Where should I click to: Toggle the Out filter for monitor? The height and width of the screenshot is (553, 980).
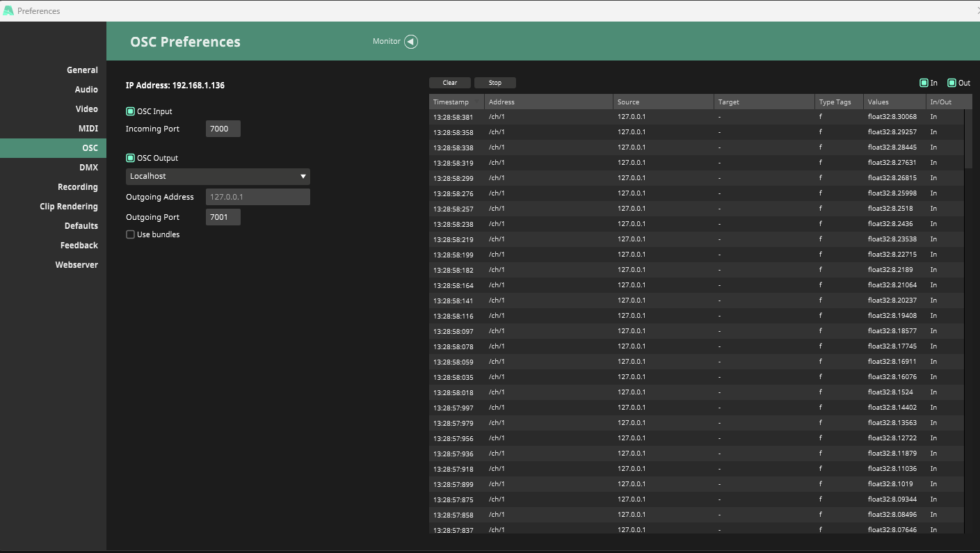coord(951,83)
